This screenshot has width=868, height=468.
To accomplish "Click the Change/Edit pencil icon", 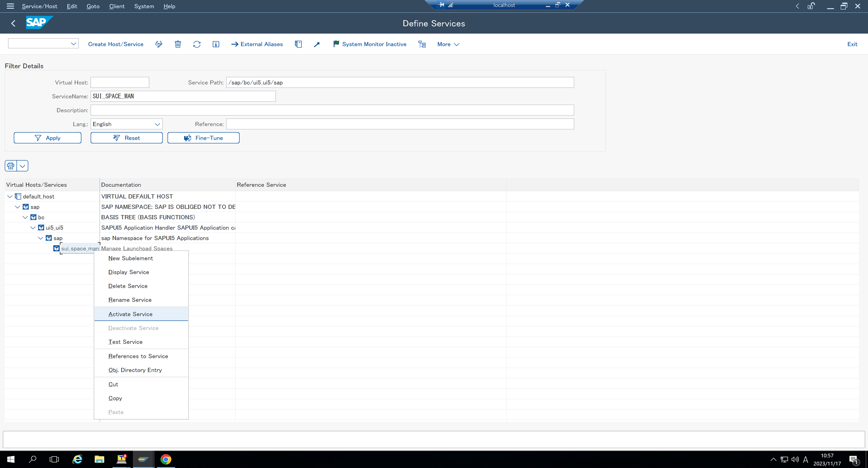I will point(158,44).
